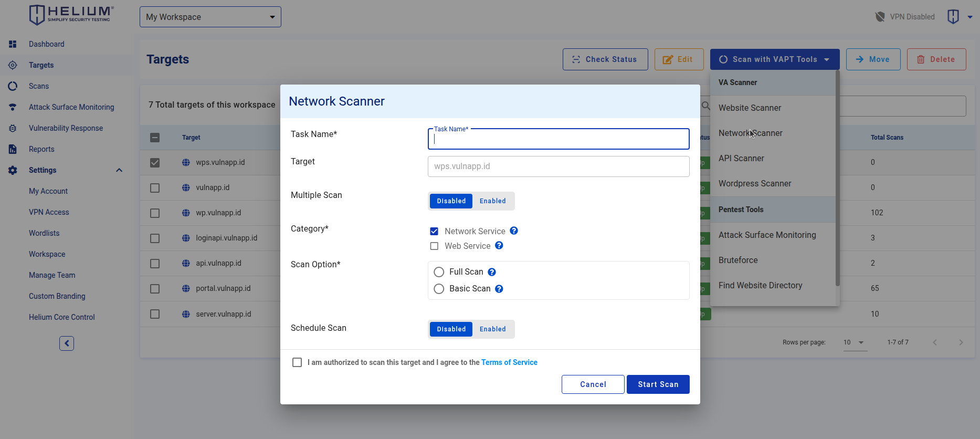Toggle the select-all targets header checkbox
Screen dimensions: 980x439
155,138
